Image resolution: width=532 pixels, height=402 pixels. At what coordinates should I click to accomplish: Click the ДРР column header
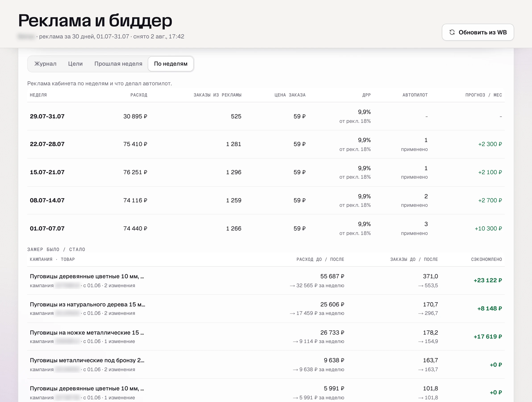pyautogui.click(x=366, y=95)
